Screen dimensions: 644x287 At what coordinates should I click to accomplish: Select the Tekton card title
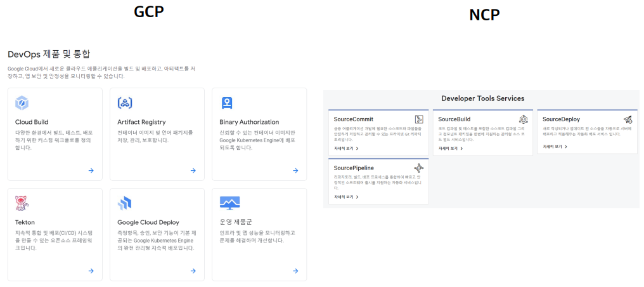(x=25, y=222)
